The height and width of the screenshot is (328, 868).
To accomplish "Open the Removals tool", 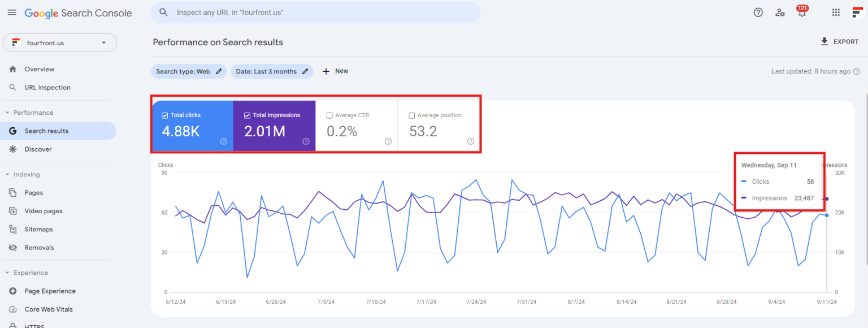I will click(x=38, y=247).
